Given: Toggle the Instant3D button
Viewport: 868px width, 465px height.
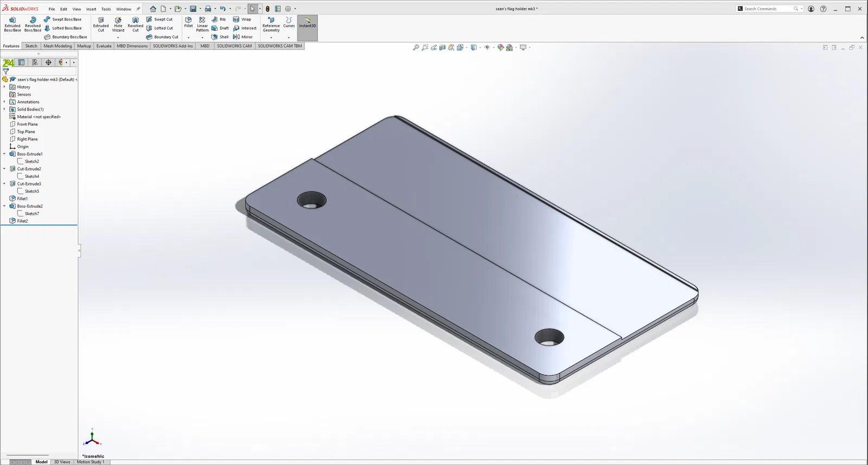Looking at the screenshot, I should click(x=308, y=27).
